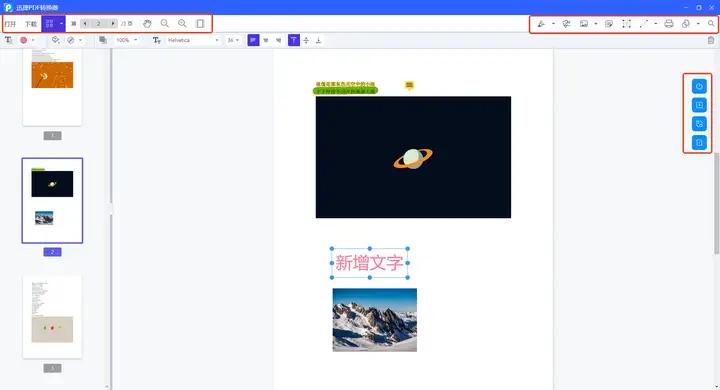Click the zoom out magnifier icon
The width and height of the screenshot is (720, 390).
[164, 23]
